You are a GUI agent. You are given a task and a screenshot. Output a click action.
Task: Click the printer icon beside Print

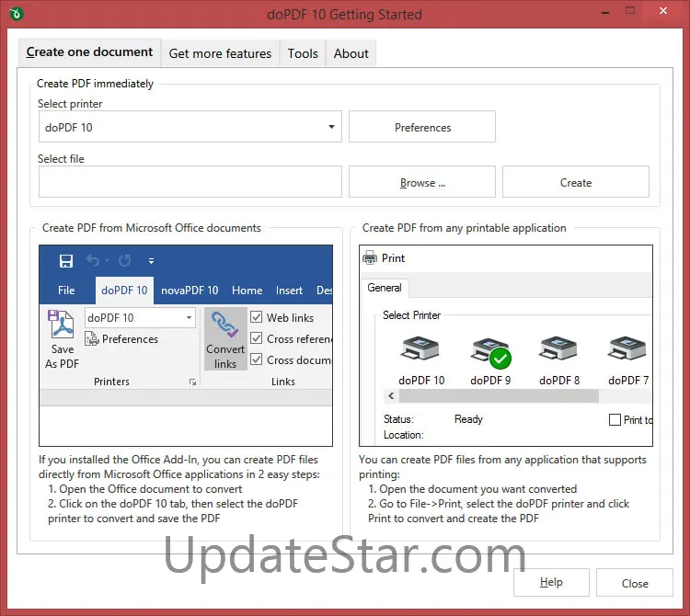click(x=370, y=258)
